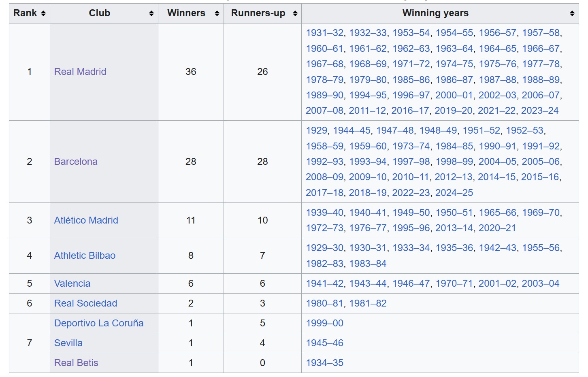Screen dimensions: 588x377
Task: Select the 2020–21 season link
Action: 497,228
